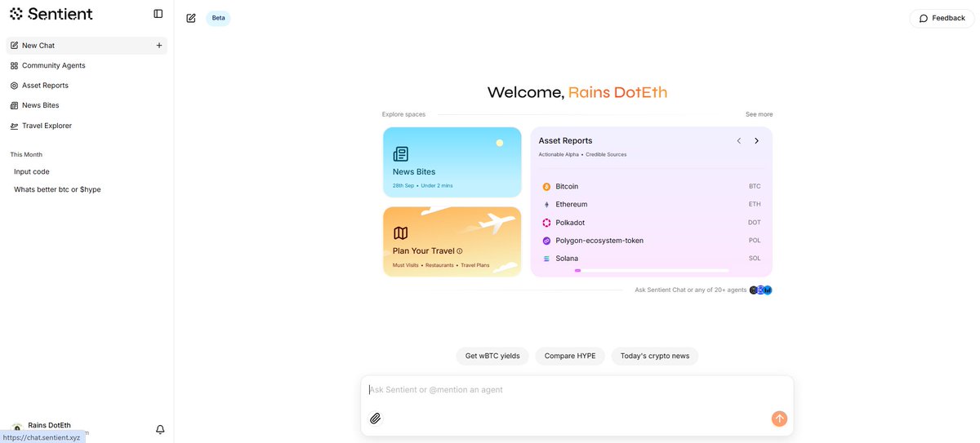This screenshot has width=980, height=443.
Task: Select Solana asset row
Action: pyautogui.click(x=651, y=259)
